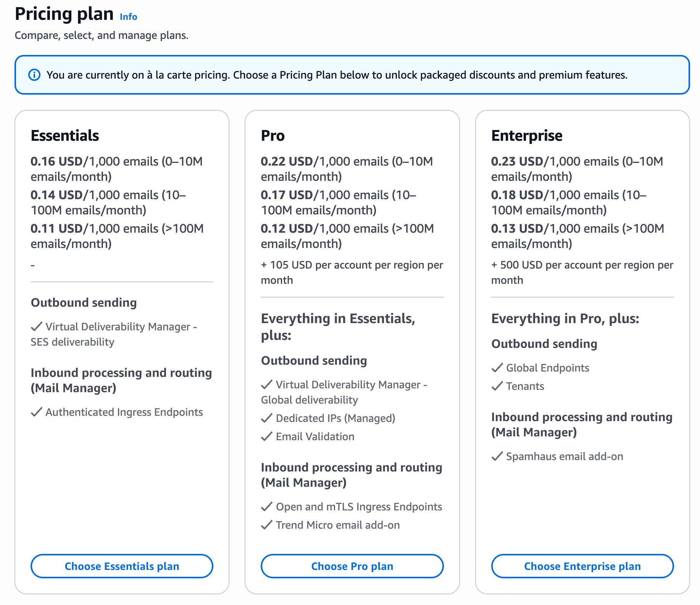The height and width of the screenshot is (605, 700).
Task: Click the Essentials plan heading
Action: tap(65, 136)
